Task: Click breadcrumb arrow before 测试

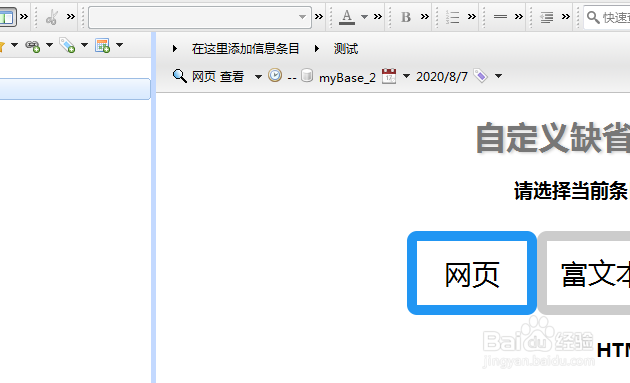Action: (x=317, y=49)
